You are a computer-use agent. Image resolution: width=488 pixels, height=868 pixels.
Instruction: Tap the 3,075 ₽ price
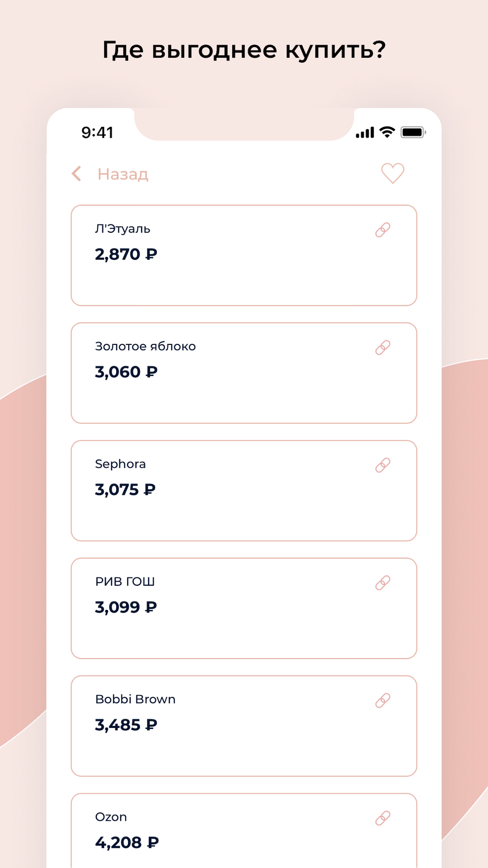click(125, 489)
